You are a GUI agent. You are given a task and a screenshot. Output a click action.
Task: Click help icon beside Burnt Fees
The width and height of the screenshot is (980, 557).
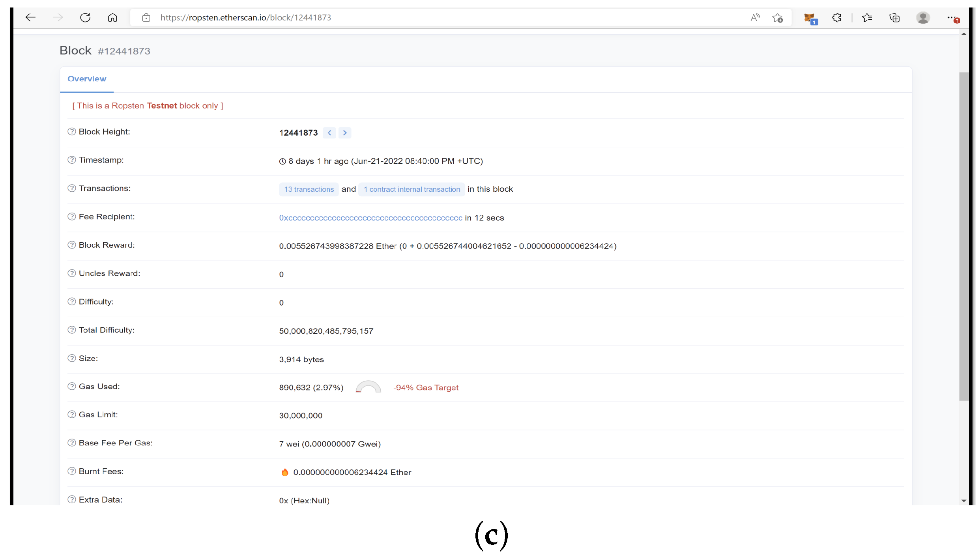tap(71, 471)
